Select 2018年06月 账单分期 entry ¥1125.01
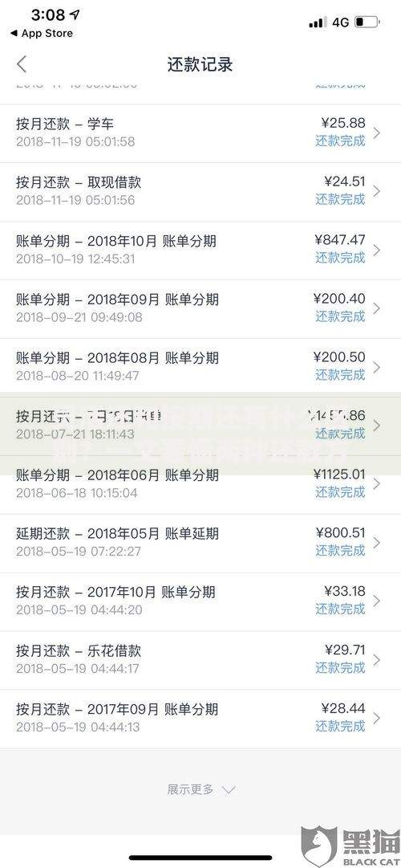This screenshot has width=401, height=868. pos(200,484)
